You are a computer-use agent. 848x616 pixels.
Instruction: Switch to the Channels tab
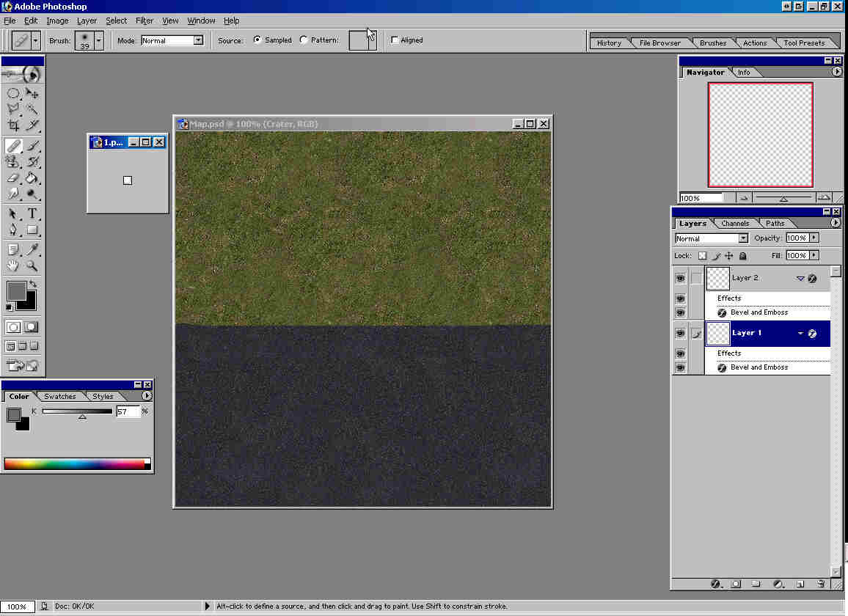[x=735, y=224]
